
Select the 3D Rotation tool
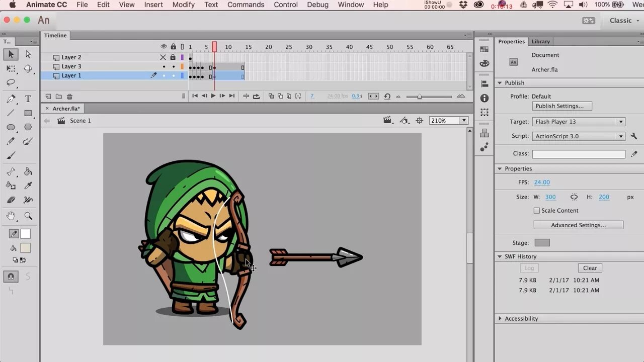click(28, 68)
